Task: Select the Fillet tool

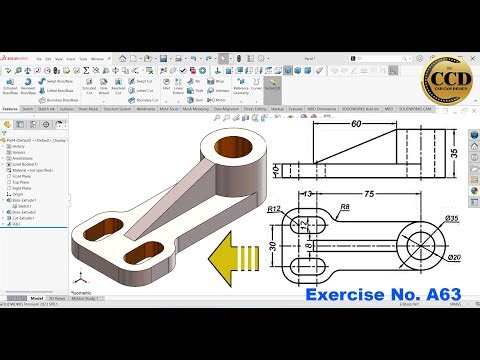Action: click(166, 84)
